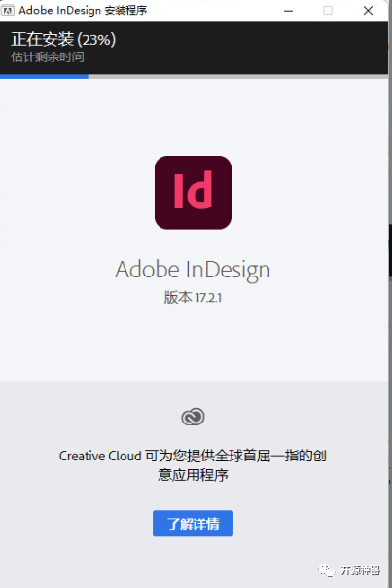Select the 正在安装 (23%) status heading

(63, 39)
